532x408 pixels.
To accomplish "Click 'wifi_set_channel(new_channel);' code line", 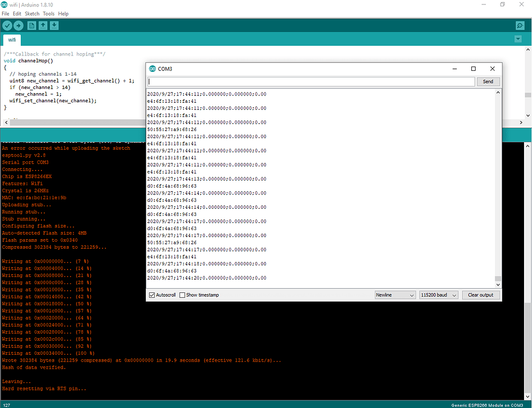I will [53, 101].
